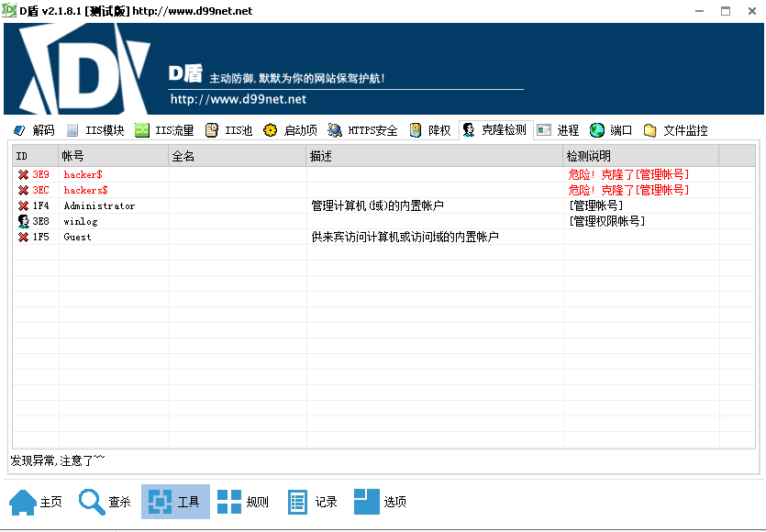Click ID value 1F5
The image size is (766, 532).
[41, 237]
